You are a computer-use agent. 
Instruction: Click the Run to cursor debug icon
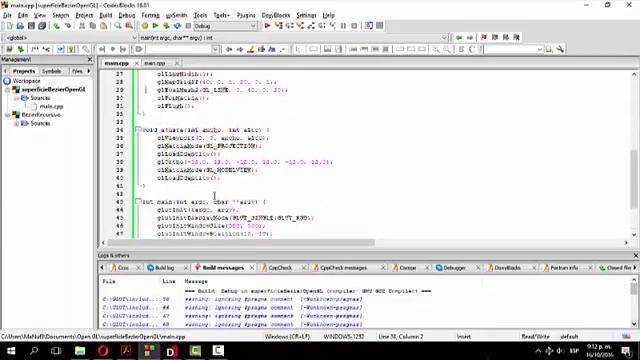278,26
